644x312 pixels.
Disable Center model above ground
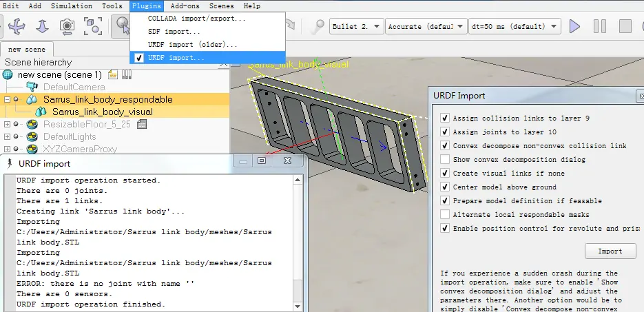[x=445, y=187]
